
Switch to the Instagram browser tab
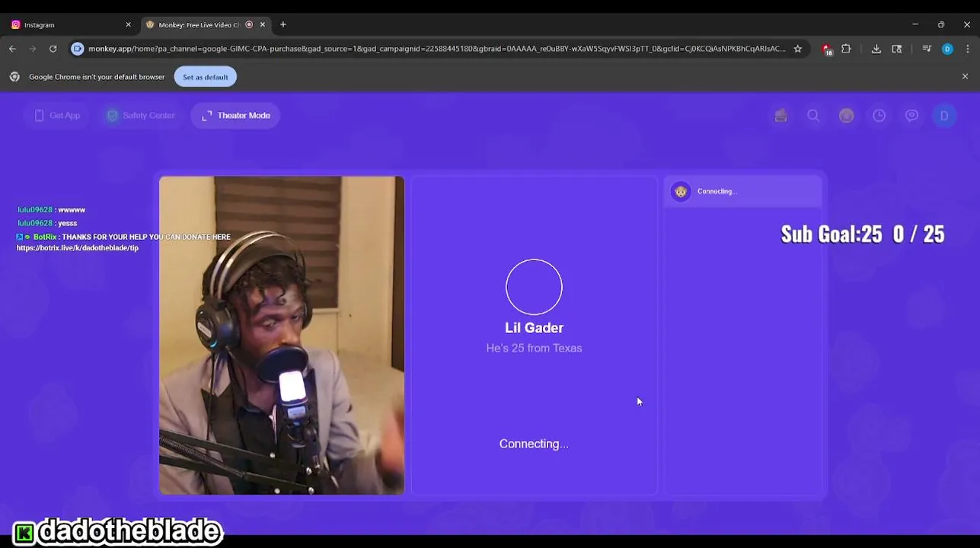click(x=69, y=24)
